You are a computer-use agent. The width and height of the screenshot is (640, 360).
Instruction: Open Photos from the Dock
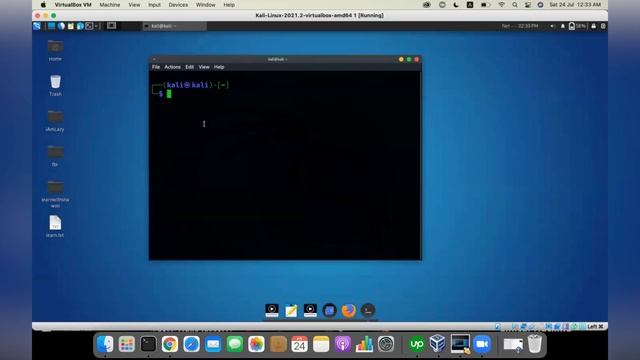click(x=256, y=344)
